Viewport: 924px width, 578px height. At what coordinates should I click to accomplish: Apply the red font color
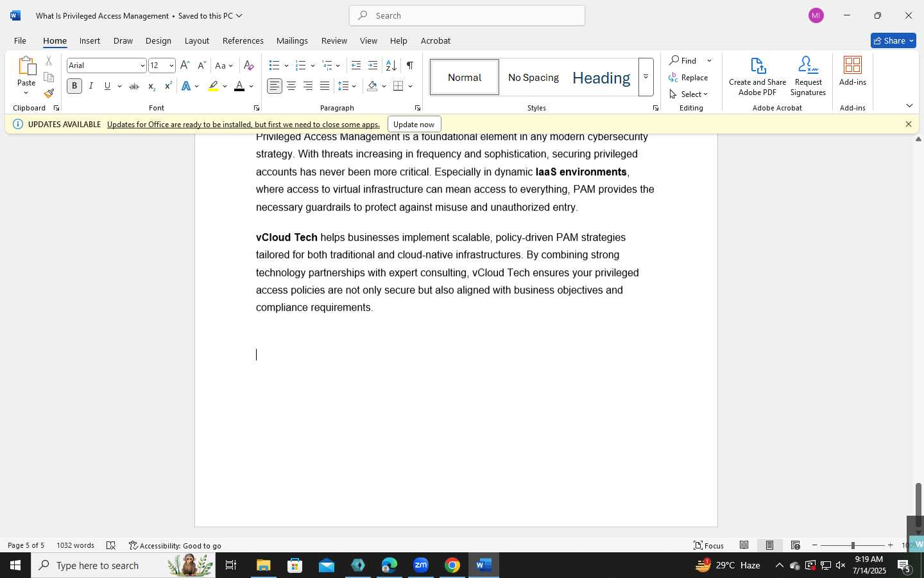pyautogui.click(x=239, y=86)
